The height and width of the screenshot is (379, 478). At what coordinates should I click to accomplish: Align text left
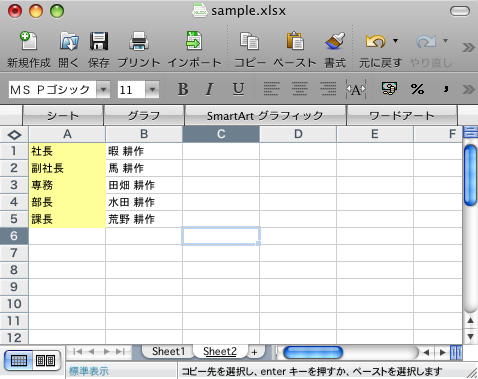[x=271, y=89]
